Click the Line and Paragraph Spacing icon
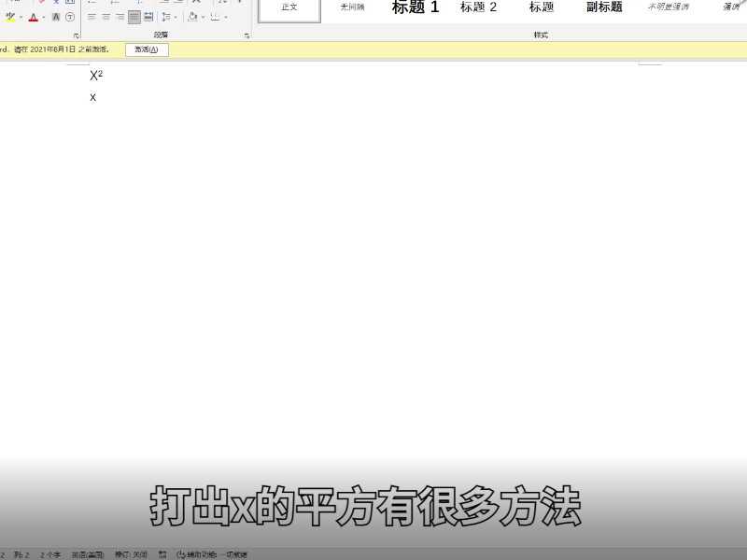747x560 pixels. coord(165,16)
